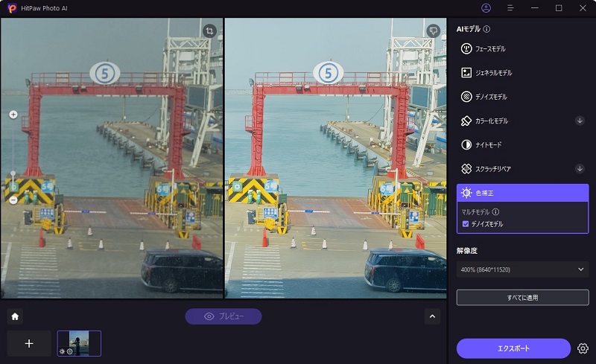This screenshot has height=364, width=596.
Task: Click the すべてに適用 button
Action: click(522, 298)
